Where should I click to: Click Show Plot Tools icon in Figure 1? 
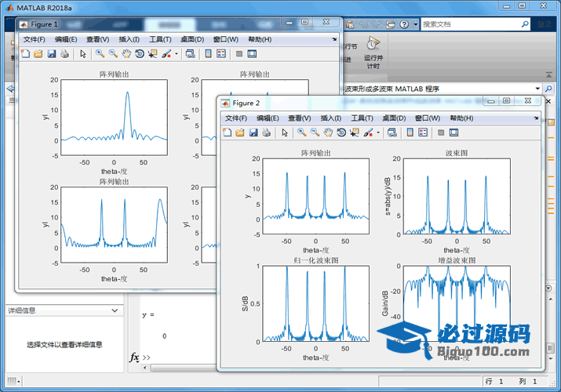(252, 54)
